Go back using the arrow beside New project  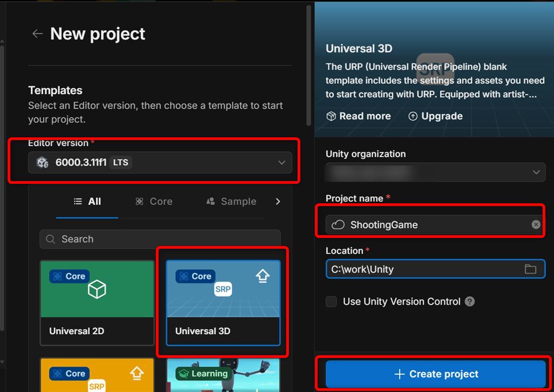37,34
